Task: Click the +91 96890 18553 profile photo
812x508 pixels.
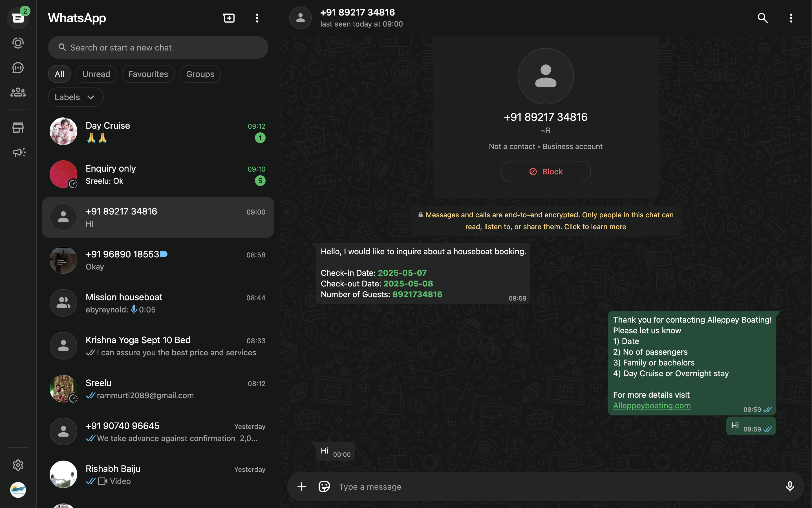Action: pos(63,260)
